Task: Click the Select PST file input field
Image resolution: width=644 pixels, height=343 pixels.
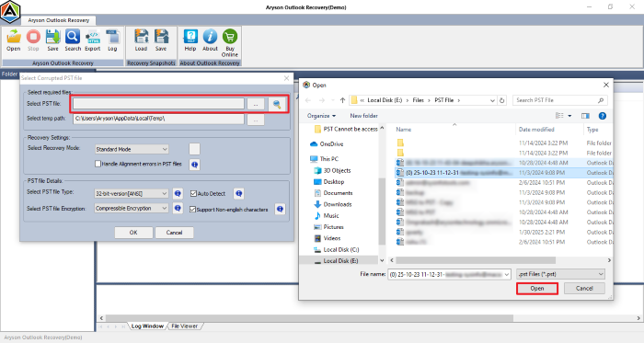Action: (x=158, y=104)
